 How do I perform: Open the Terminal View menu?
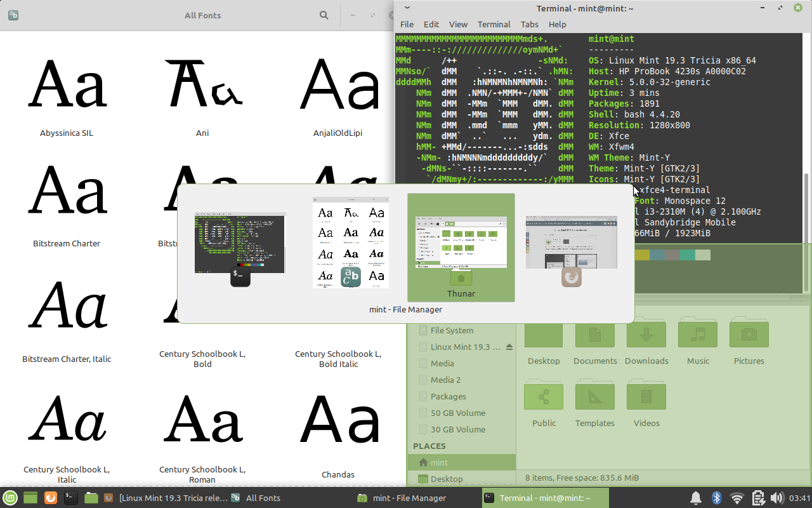coord(458,24)
